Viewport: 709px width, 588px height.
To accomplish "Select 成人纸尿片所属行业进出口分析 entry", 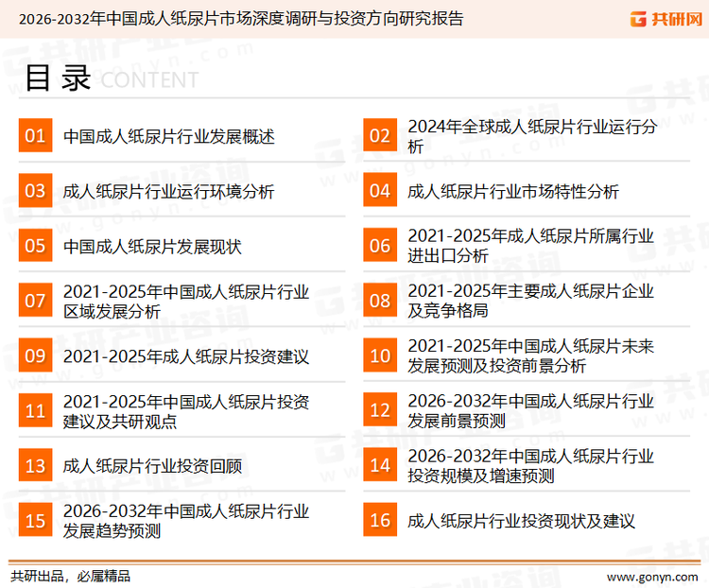I will (531, 246).
